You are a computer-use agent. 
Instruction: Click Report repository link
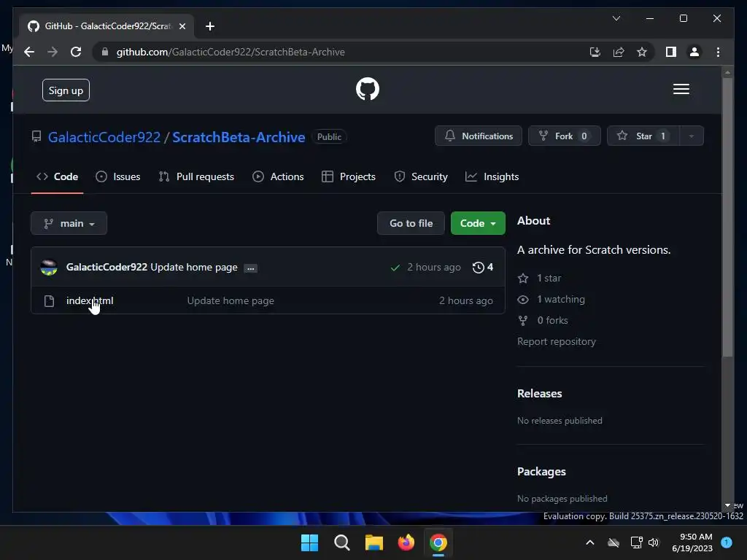[x=557, y=341]
